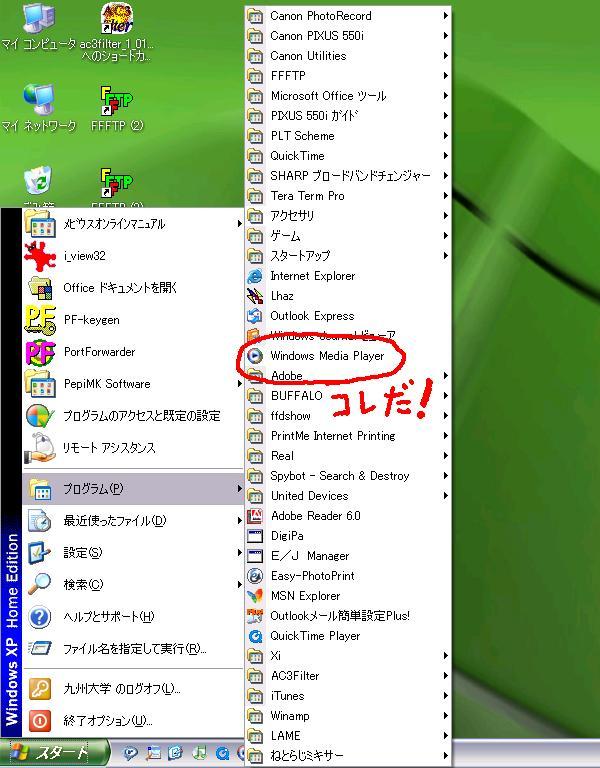Open Windows Media Player from Programs menu

tap(348, 356)
